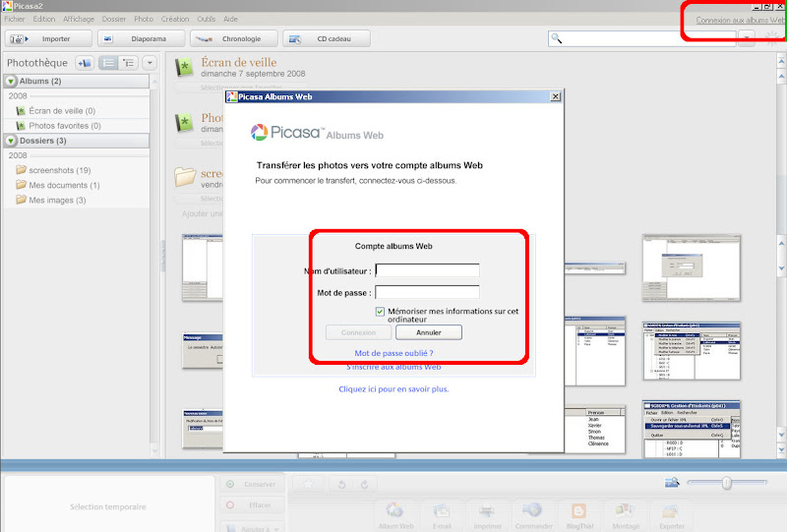Click the star favorite icon in tray
787x532 pixels.
point(309,484)
